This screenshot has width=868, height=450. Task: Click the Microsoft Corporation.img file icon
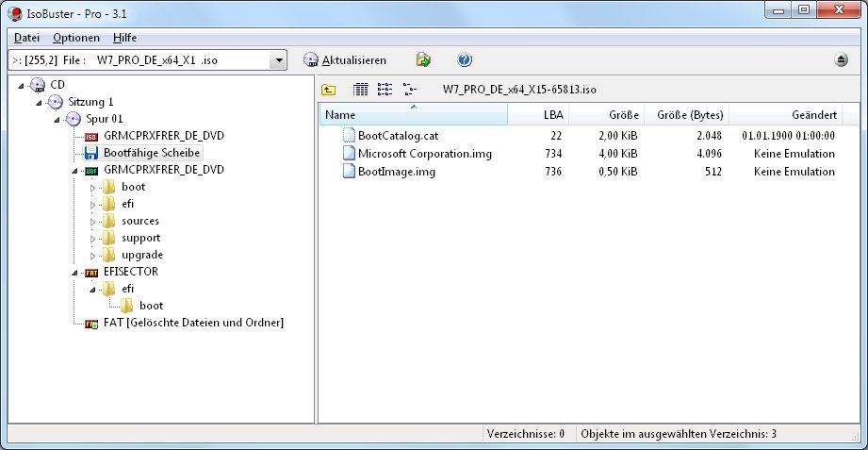[348, 154]
